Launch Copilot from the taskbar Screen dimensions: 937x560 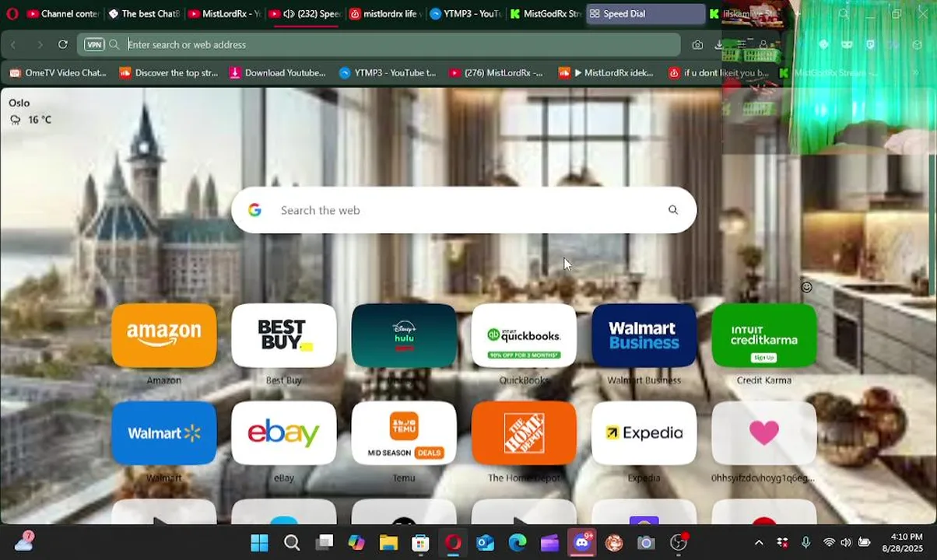(356, 542)
